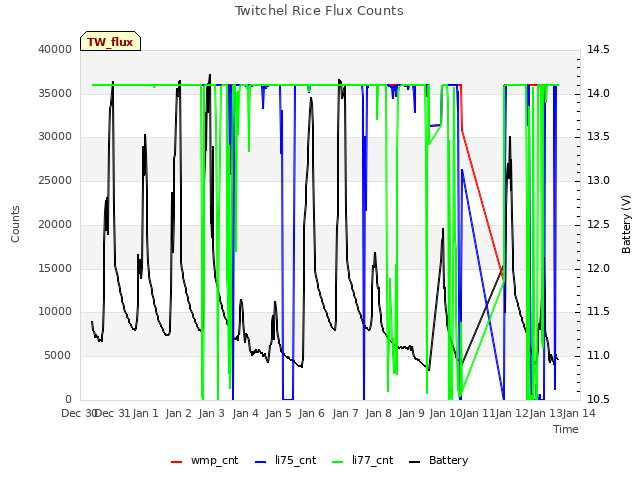Click the 25000 tick label
This screenshot has height=480, width=640.
[x=55, y=180]
